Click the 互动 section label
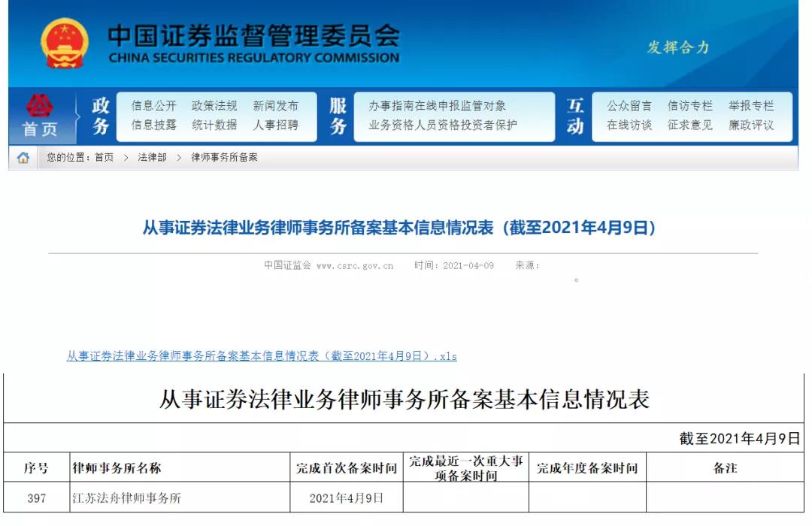This screenshot has width=812, height=526. coord(575,116)
